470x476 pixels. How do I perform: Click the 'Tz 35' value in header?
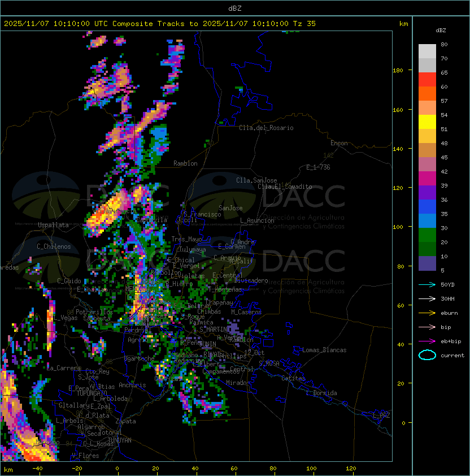click(304, 24)
